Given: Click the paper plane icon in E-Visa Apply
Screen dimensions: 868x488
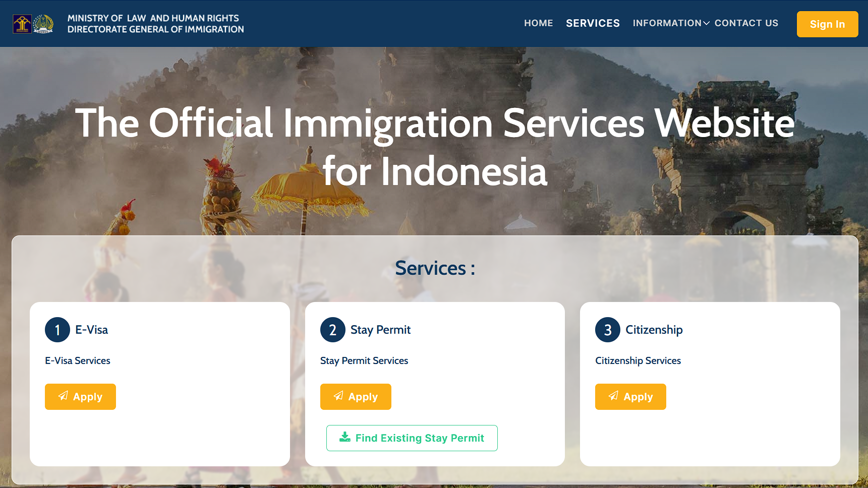Looking at the screenshot, I should (63, 396).
